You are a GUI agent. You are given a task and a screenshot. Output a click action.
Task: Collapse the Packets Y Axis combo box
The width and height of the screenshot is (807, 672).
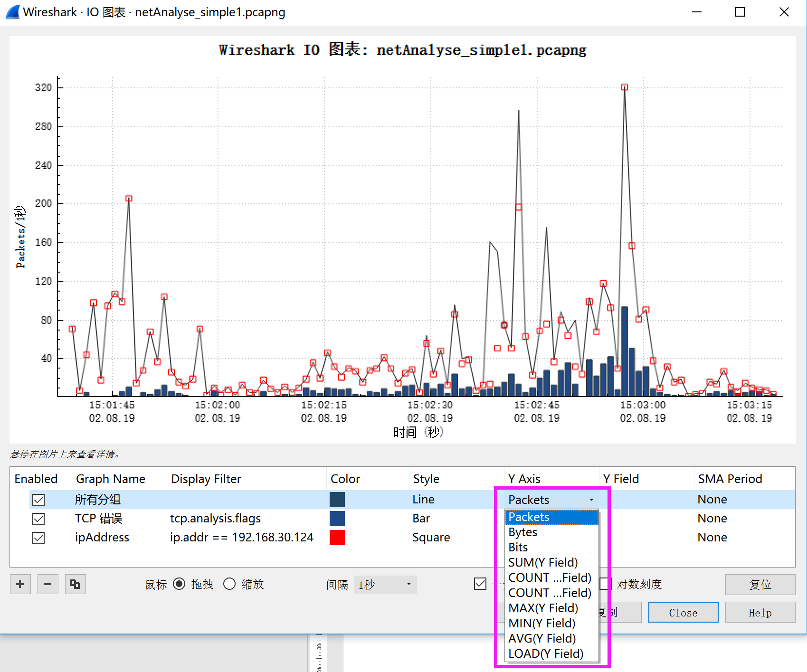[551, 500]
